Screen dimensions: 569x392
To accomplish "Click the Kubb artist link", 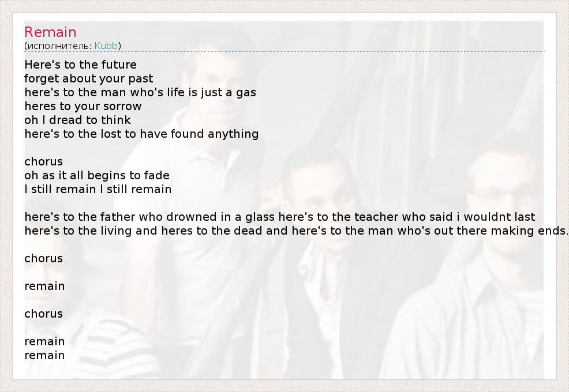I will tap(106, 46).
